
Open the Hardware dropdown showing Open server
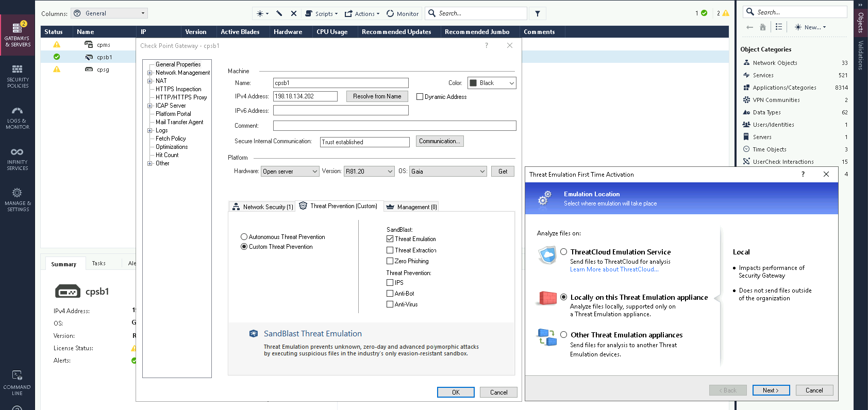(290, 172)
